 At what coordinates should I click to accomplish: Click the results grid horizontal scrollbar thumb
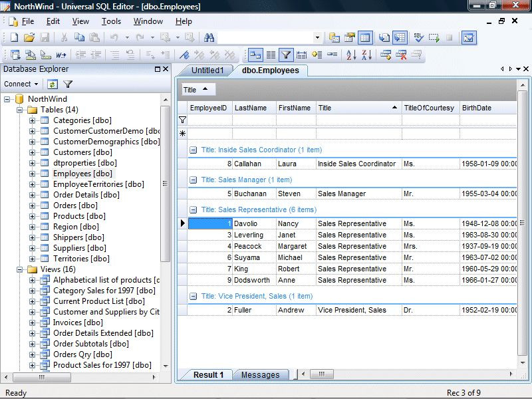[x=322, y=374]
